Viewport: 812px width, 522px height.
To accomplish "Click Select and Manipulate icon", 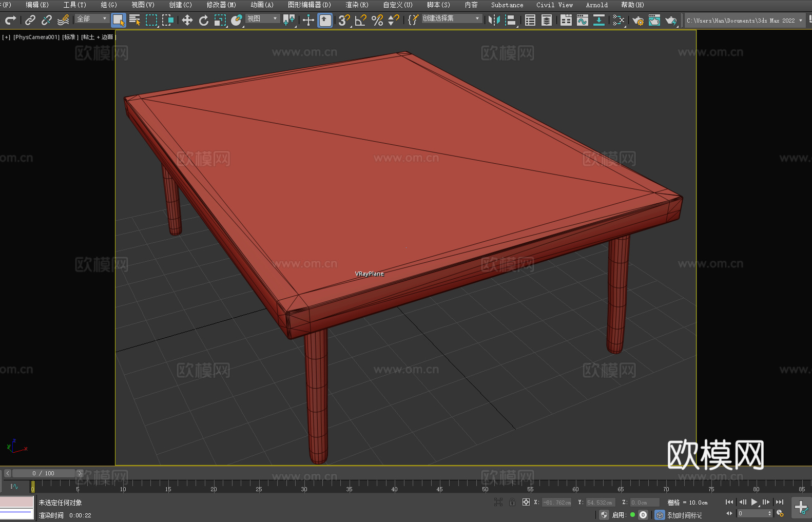I will click(x=308, y=20).
